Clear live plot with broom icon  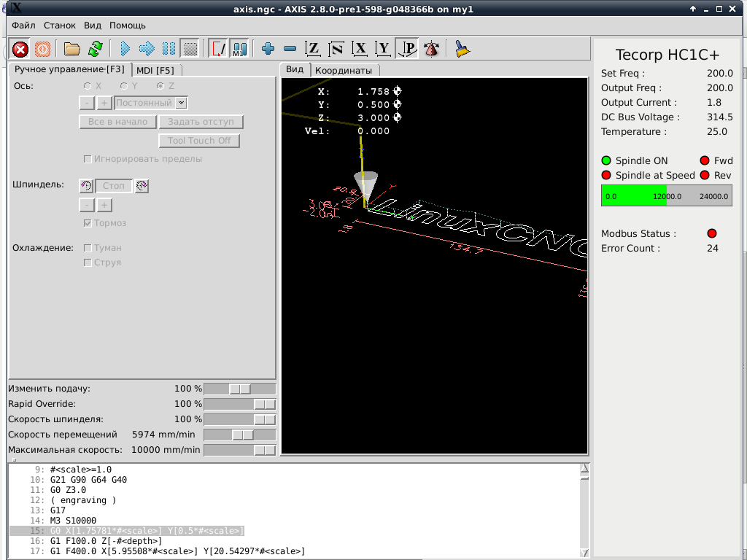[462, 49]
